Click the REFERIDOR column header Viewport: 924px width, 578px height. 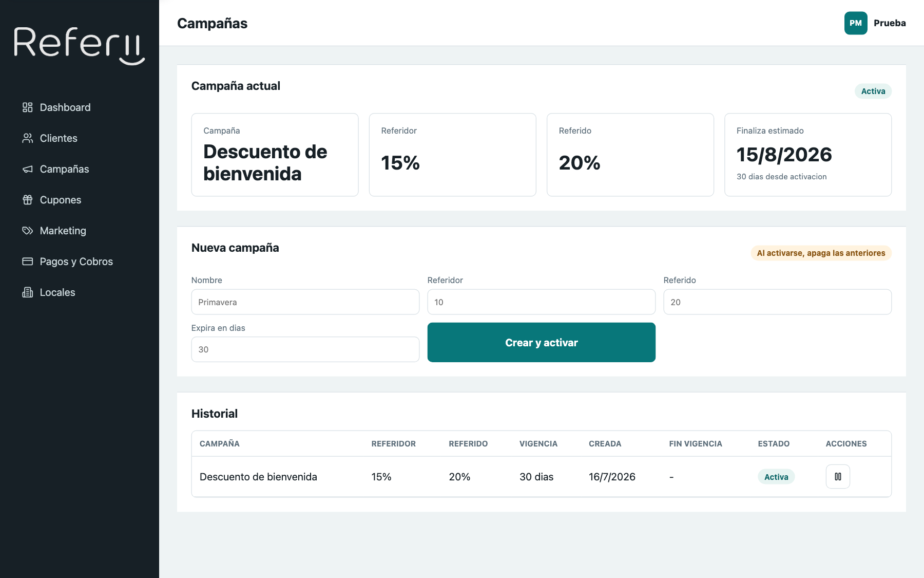tap(394, 443)
